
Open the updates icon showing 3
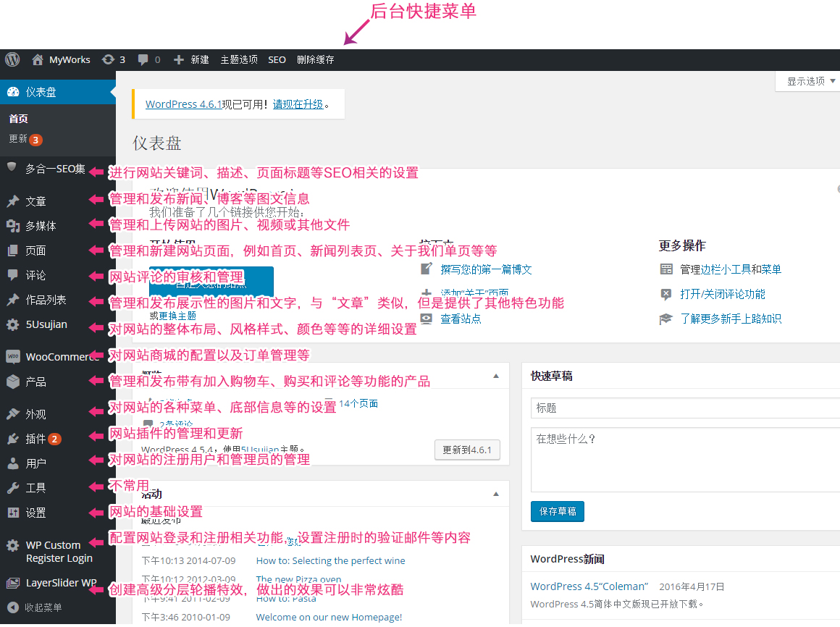point(108,59)
